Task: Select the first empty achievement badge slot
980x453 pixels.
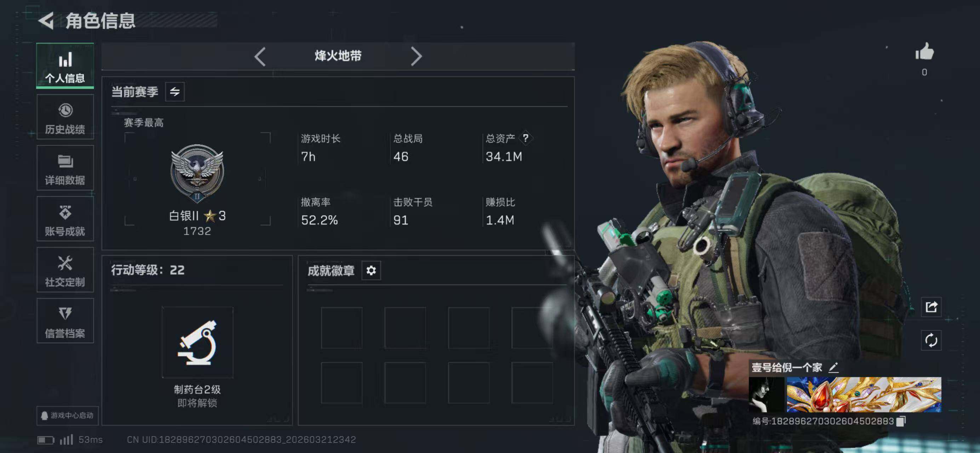Action: (342, 328)
